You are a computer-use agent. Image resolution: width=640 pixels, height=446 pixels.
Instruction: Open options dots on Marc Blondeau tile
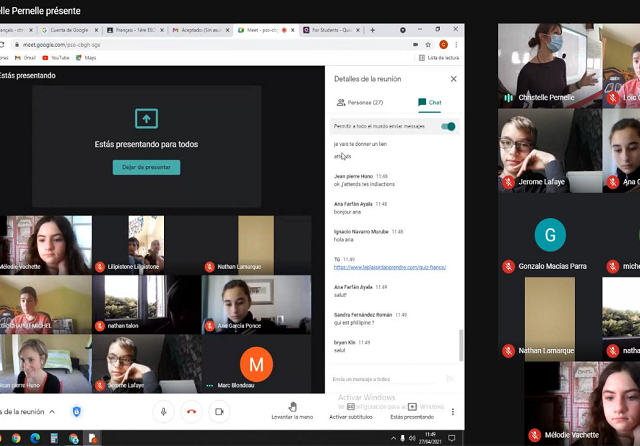click(x=209, y=385)
